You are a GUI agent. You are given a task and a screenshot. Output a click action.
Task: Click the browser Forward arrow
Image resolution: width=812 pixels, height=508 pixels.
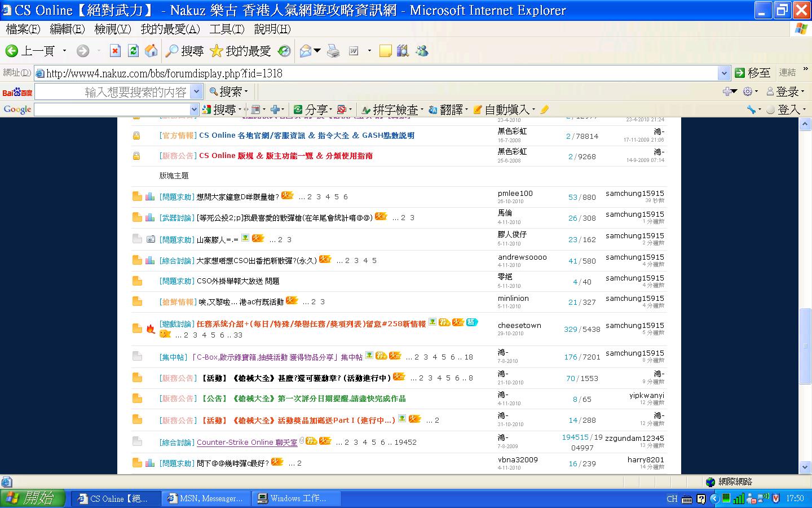point(83,51)
